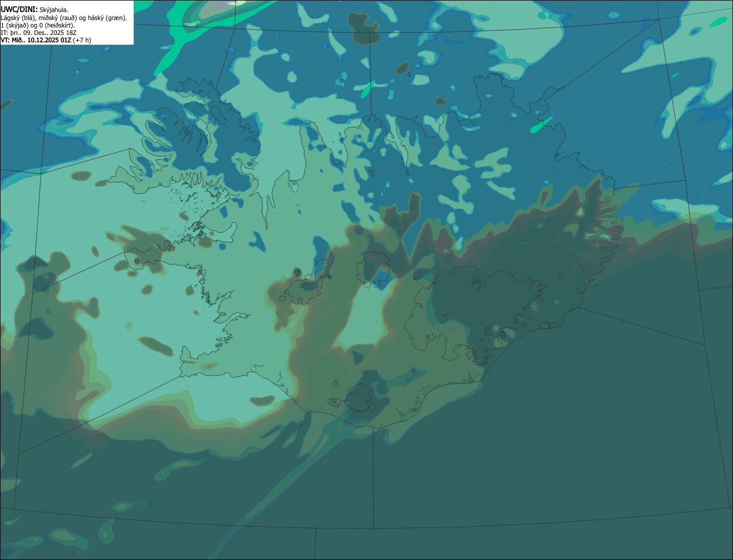Click the 'VT: Mið.. 10.12.2025 01Z (+7 h)' line
The width and height of the screenshot is (733, 560).
coord(46,40)
